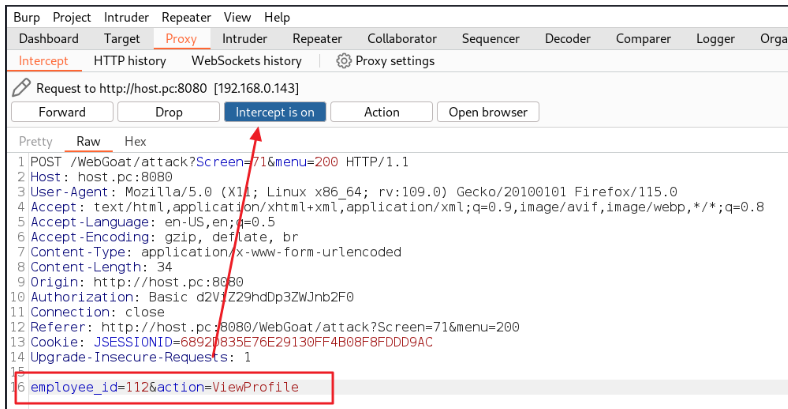788x409 pixels.
Task: Open the Repeater menu in the menu bar
Action: click(186, 18)
